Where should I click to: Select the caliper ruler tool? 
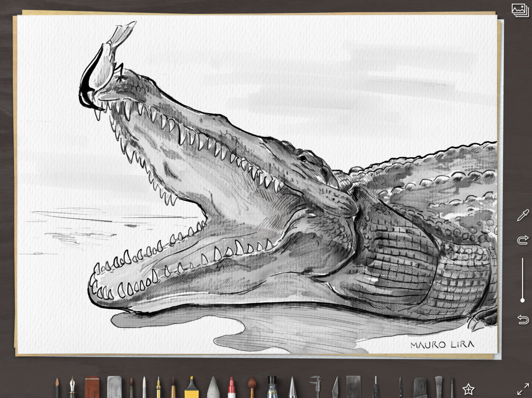pyautogui.click(x=316, y=387)
